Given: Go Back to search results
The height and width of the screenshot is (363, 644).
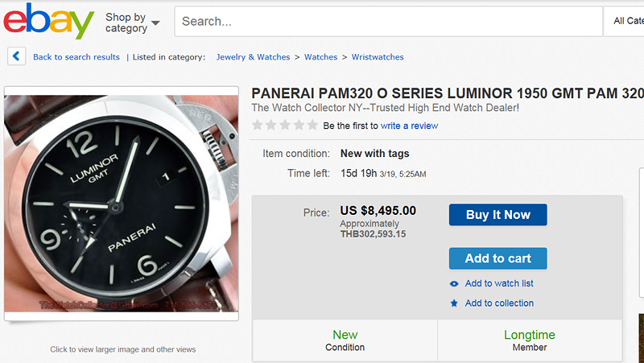Looking at the screenshot, I should point(76,57).
